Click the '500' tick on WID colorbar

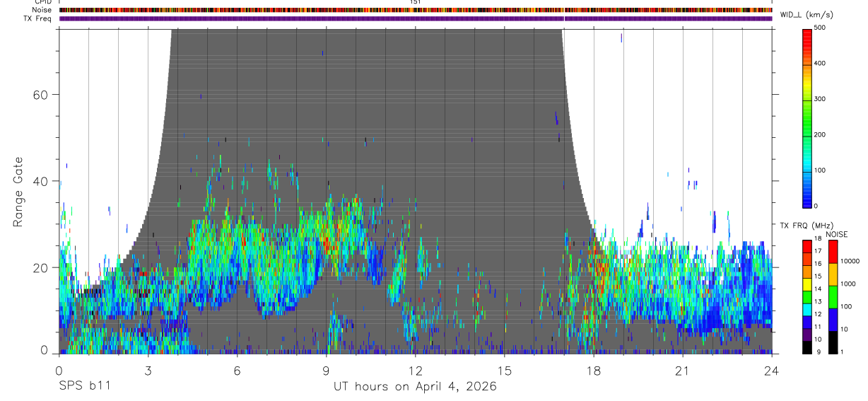820,28
